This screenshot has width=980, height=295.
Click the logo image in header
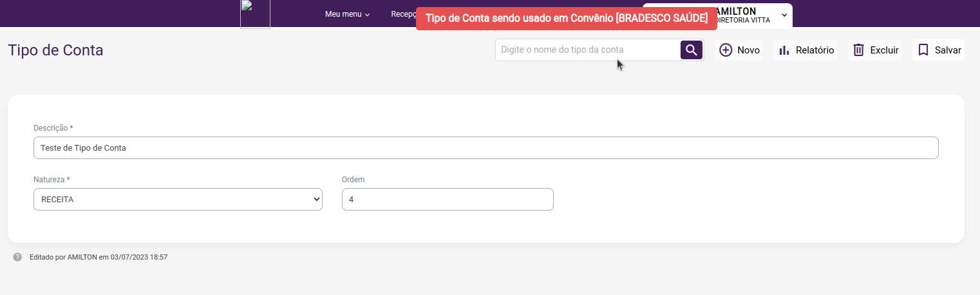point(255,14)
